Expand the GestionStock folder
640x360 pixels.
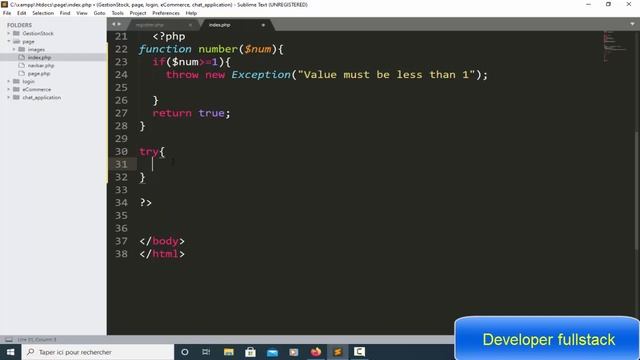point(9,33)
